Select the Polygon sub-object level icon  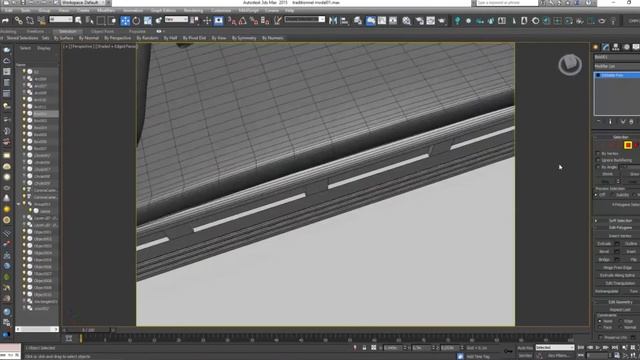click(x=628, y=145)
